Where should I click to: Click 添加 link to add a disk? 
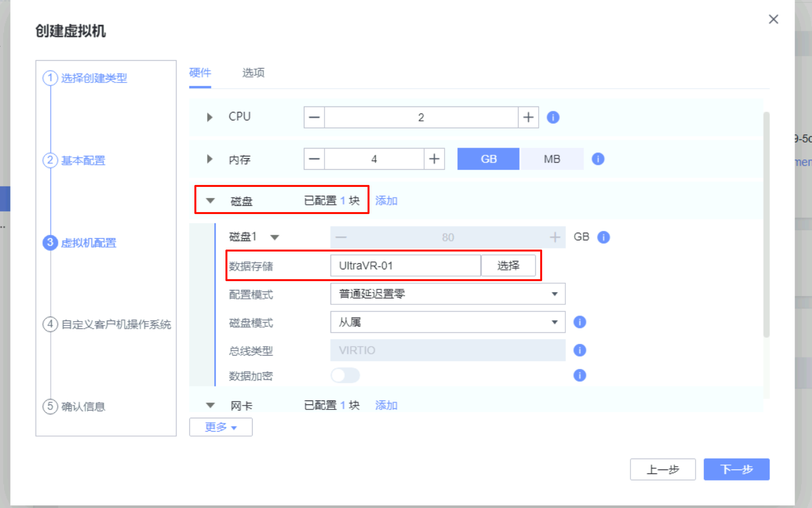[386, 201]
